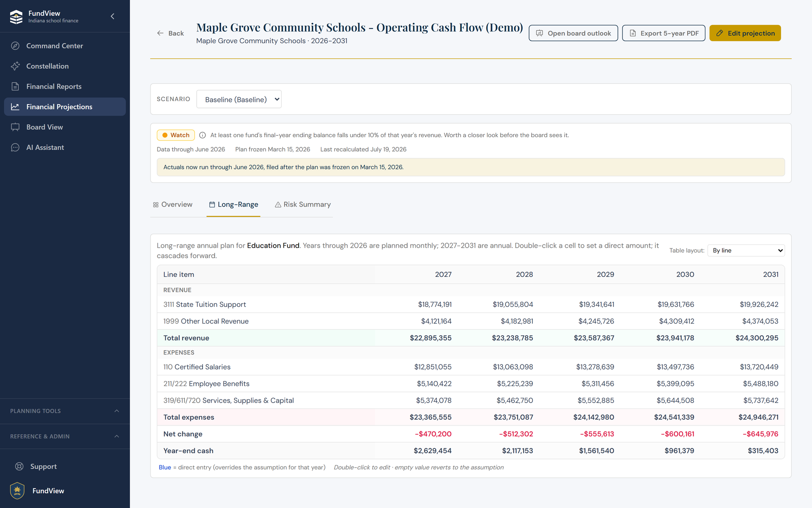Click the Plan frozen March 15, 2026 text
The height and width of the screenshot is (508, 812).
(273, 149)
